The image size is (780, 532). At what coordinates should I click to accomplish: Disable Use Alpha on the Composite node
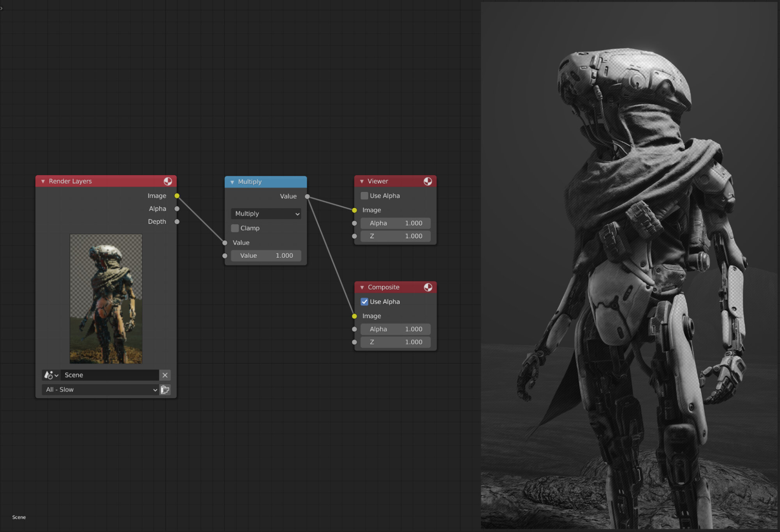coord(364,301)
